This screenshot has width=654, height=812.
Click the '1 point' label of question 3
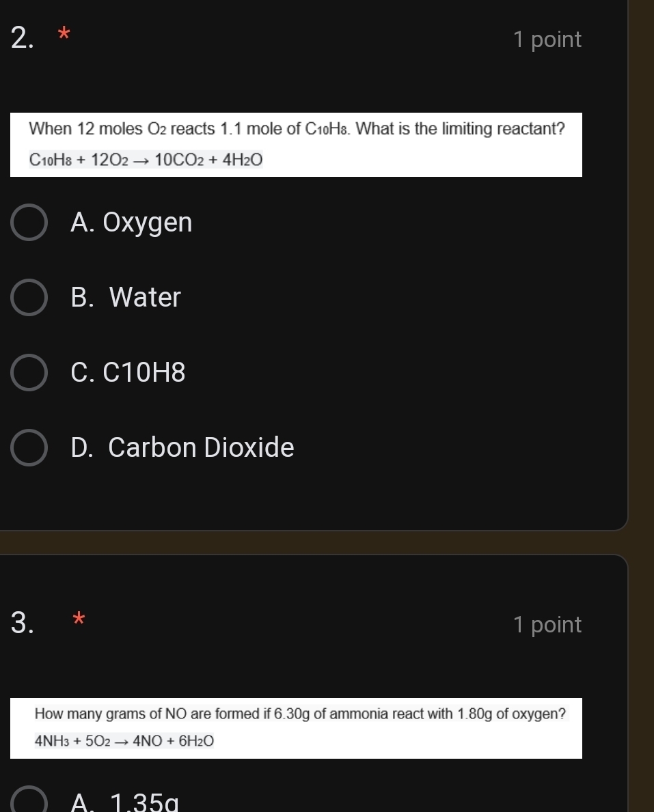click(x=547, y=625)
